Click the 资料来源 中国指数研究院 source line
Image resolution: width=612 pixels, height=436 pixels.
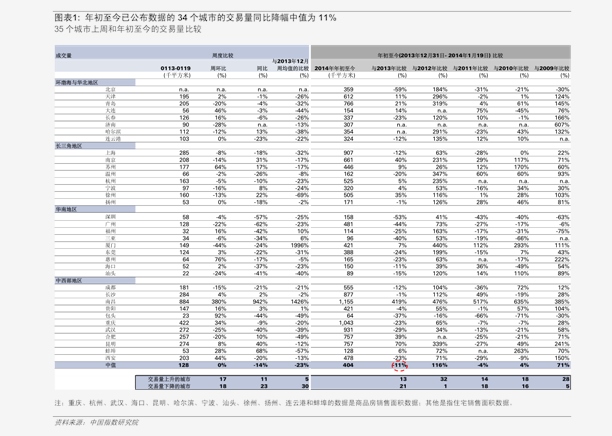[97, 422]
